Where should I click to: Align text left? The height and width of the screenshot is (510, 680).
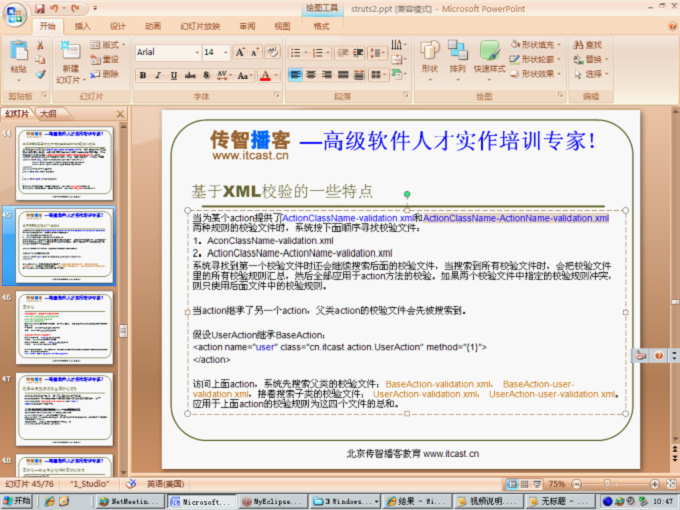pos(295,75)
